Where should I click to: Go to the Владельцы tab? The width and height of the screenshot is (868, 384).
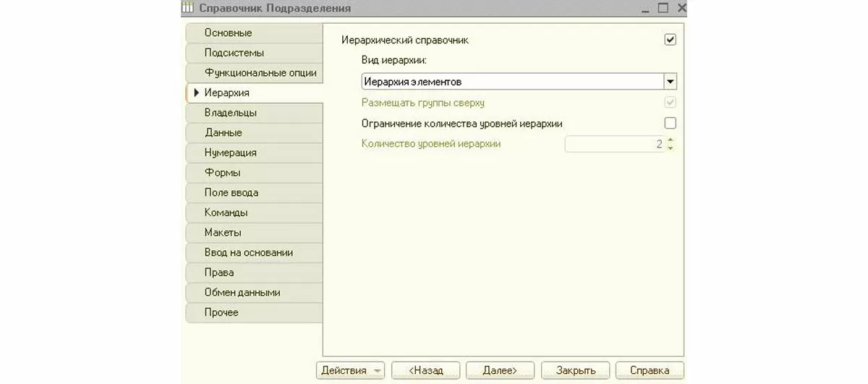[x=254, y=113]
